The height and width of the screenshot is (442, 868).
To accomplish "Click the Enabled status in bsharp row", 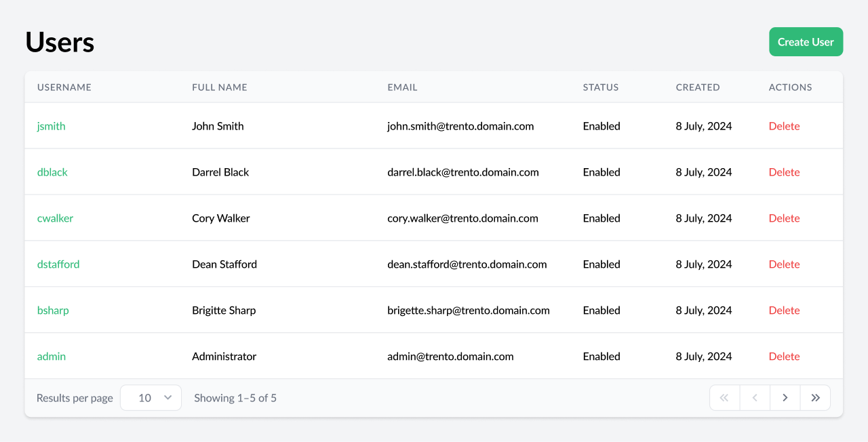I will point(601,310).
